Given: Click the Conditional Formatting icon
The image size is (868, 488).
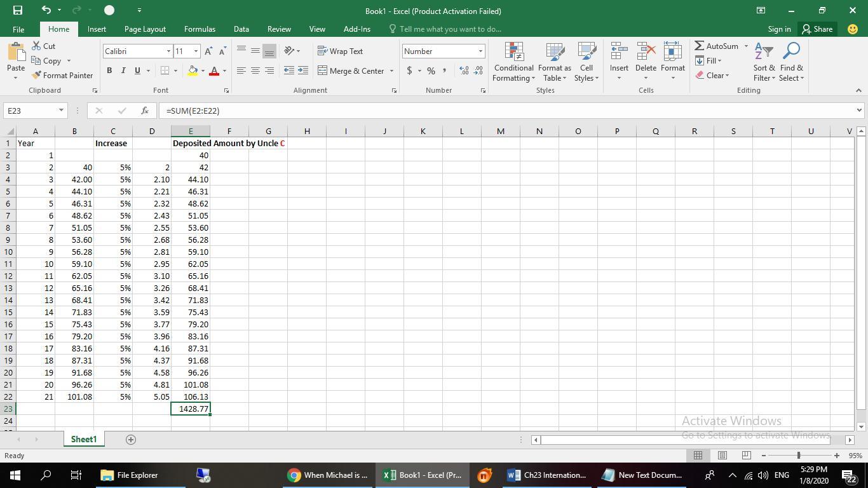Looking at the screenshot, I should pos(513,52).
